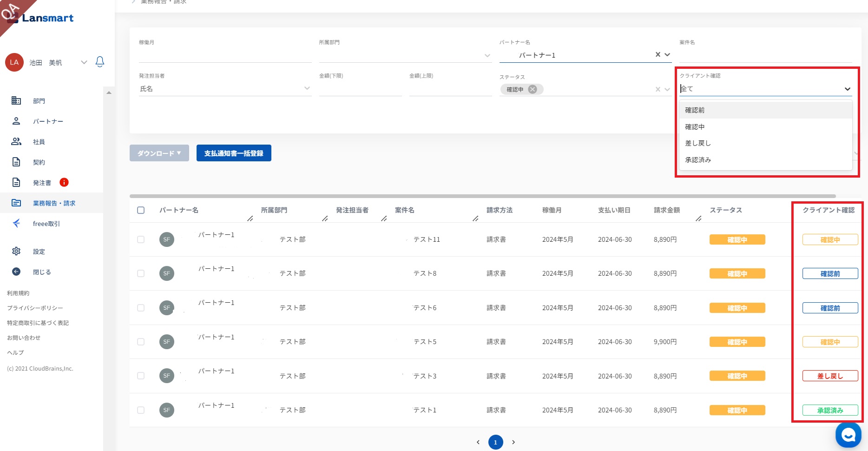Expand the 所属部門 filter dropdown
The image size is (868, 451).
[x=487, y=55]
